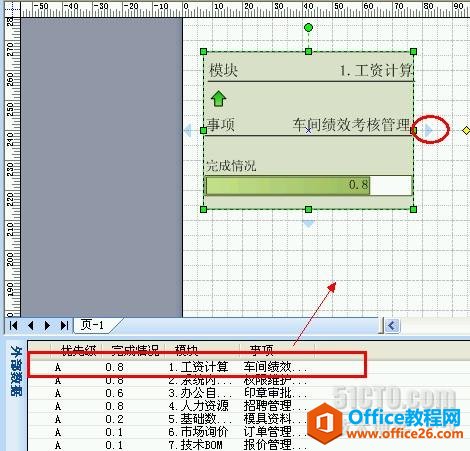Go to the next page arrow
The image size is (470, 451).
(47, 325)
